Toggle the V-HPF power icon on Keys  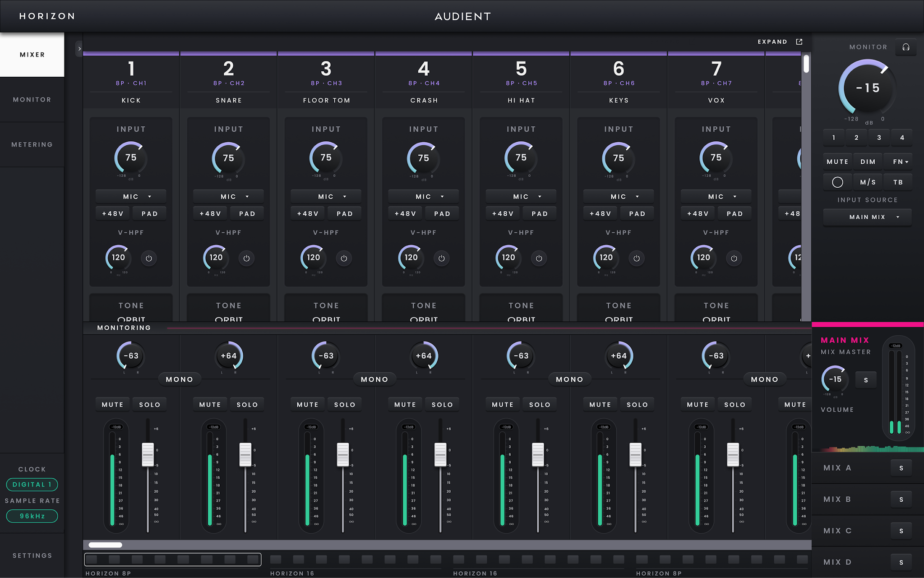(x=636, y=258)
